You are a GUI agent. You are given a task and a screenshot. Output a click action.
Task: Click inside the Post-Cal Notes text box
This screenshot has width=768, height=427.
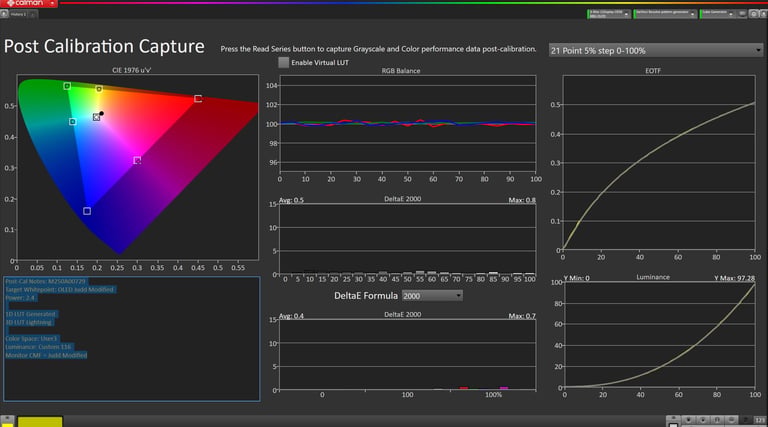click(132, 339)
